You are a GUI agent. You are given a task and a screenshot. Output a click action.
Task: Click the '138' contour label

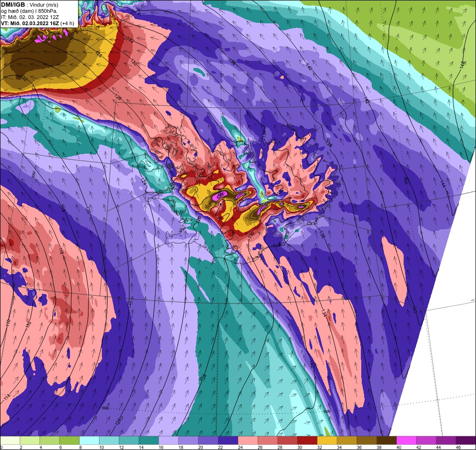click(329, 143)
